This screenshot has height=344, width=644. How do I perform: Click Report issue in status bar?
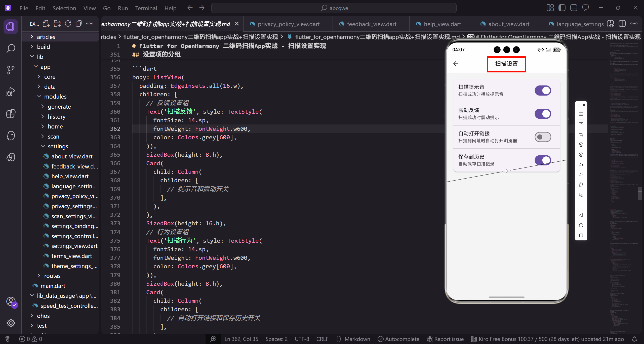[x=445, y=339]
